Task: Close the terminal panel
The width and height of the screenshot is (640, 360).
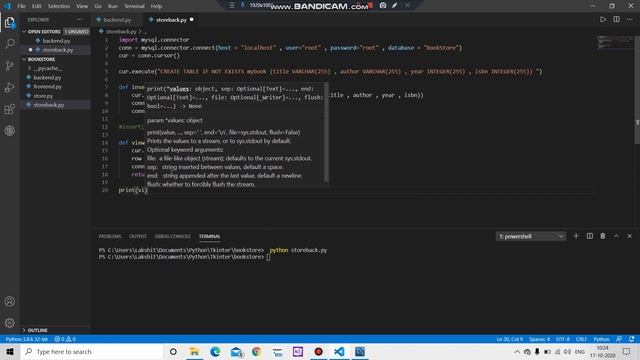Action: coord(630,236)
